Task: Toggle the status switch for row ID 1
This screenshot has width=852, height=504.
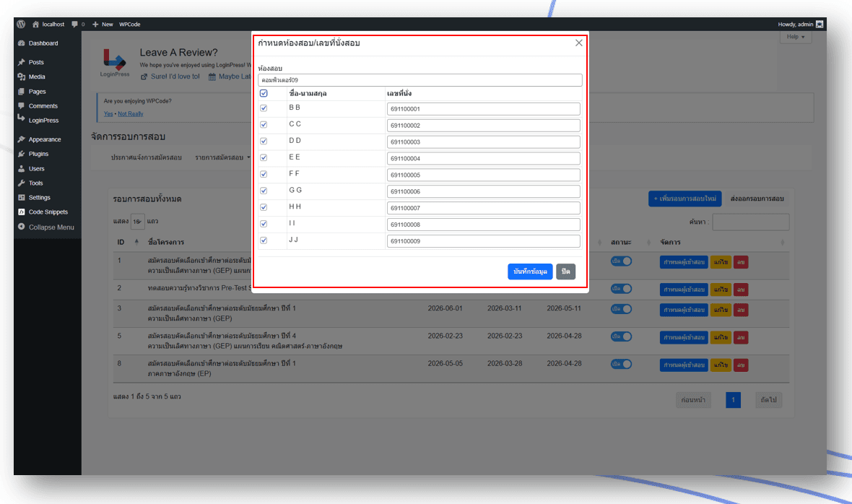Action: 621,261
